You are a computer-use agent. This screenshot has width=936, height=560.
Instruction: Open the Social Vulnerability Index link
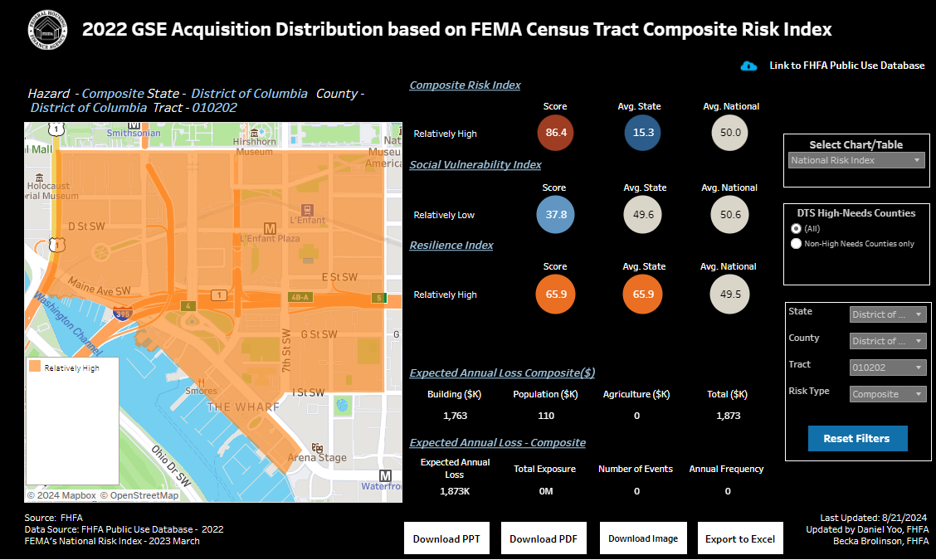475,164
